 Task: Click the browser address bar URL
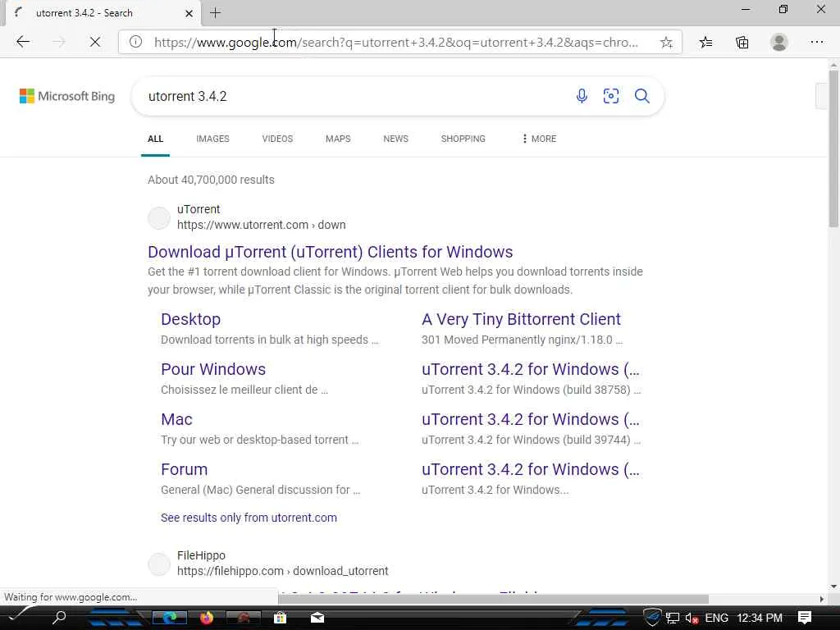tap(396, 42)
